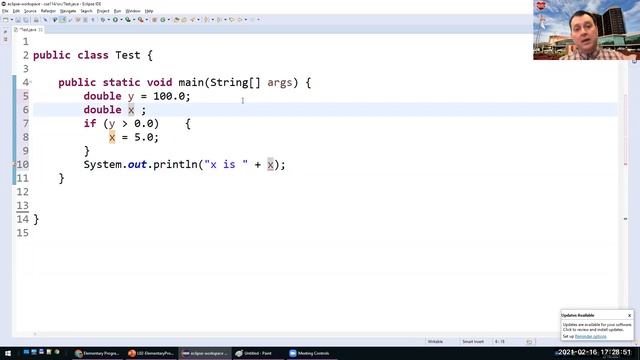The width and height of the screenshot is (640, 360).
Task: Click the New Java Package icon
Action: click(155, 20)
